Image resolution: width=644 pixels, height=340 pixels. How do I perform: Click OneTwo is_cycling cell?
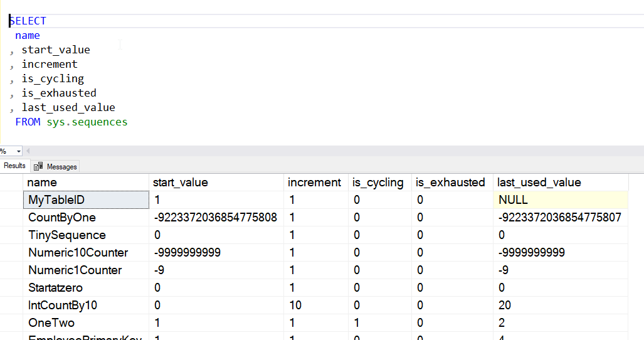pyautogui.click(x=357, y=323)
